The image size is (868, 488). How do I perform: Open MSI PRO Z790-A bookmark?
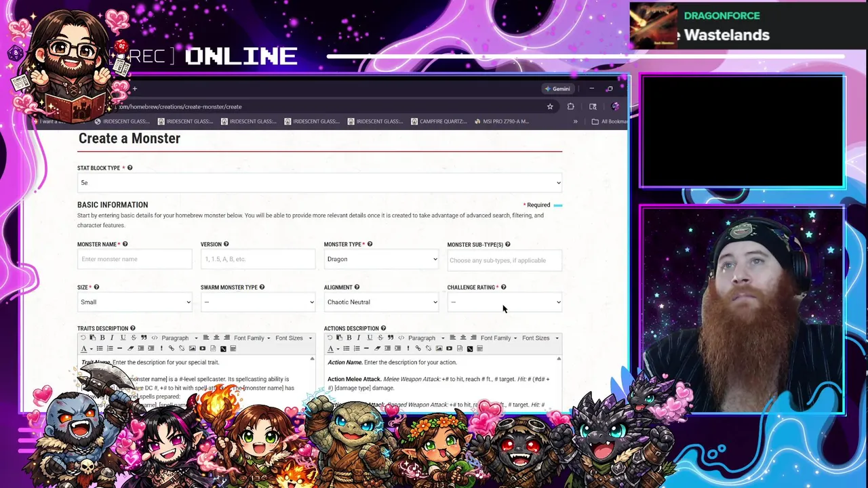(x=502, y=121)
